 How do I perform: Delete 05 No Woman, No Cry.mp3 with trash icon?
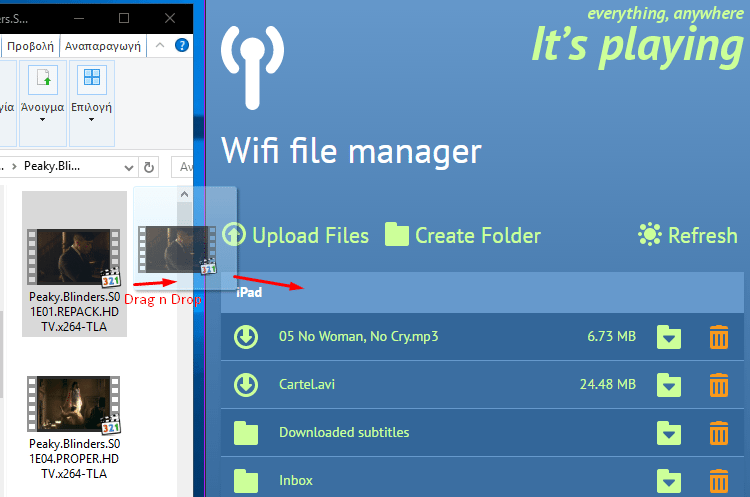pyautogui.click(x=719, y=337)
